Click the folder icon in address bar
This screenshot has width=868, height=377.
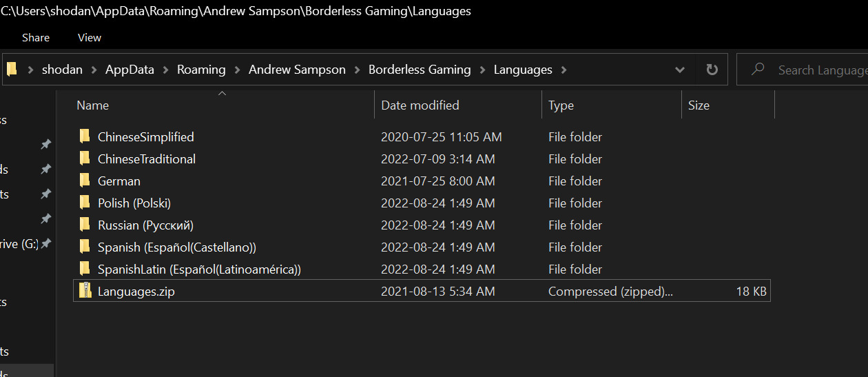(x=12, y=70)
